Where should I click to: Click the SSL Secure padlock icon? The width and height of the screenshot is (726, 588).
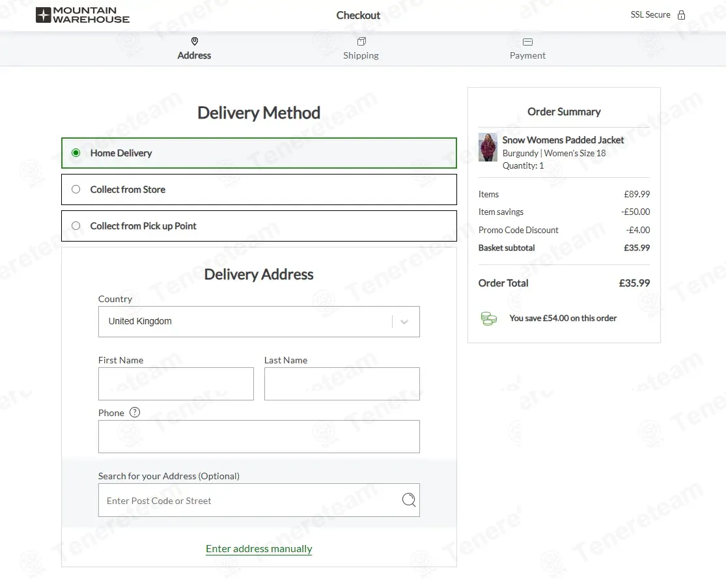[x=681, y=15]
